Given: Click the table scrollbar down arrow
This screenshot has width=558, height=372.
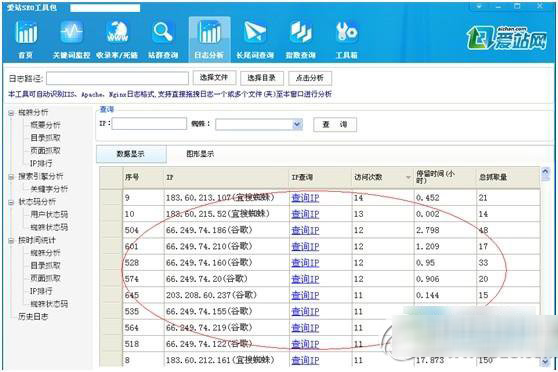Looking at the screenshot, I should click(x=546, y=362).
